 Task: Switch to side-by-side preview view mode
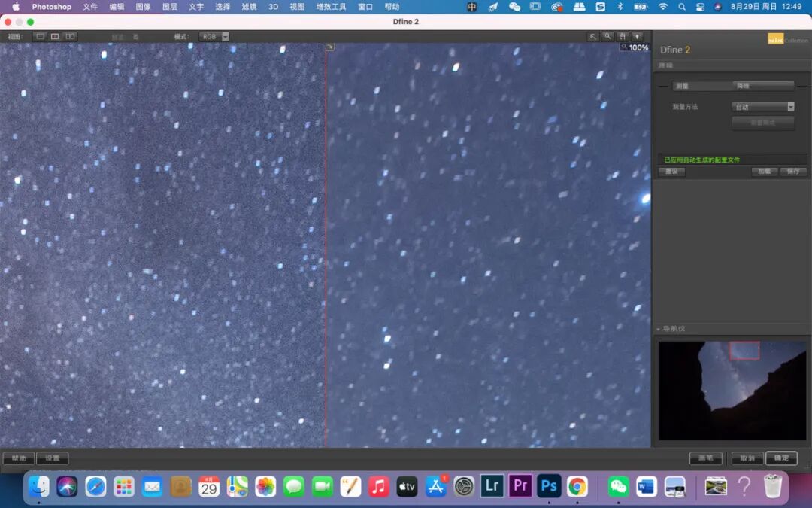(71, 36)
